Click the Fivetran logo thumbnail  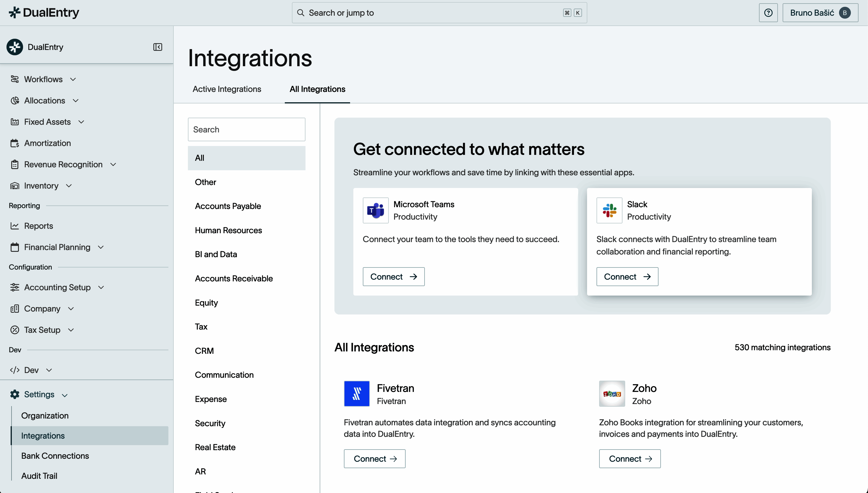357,393
